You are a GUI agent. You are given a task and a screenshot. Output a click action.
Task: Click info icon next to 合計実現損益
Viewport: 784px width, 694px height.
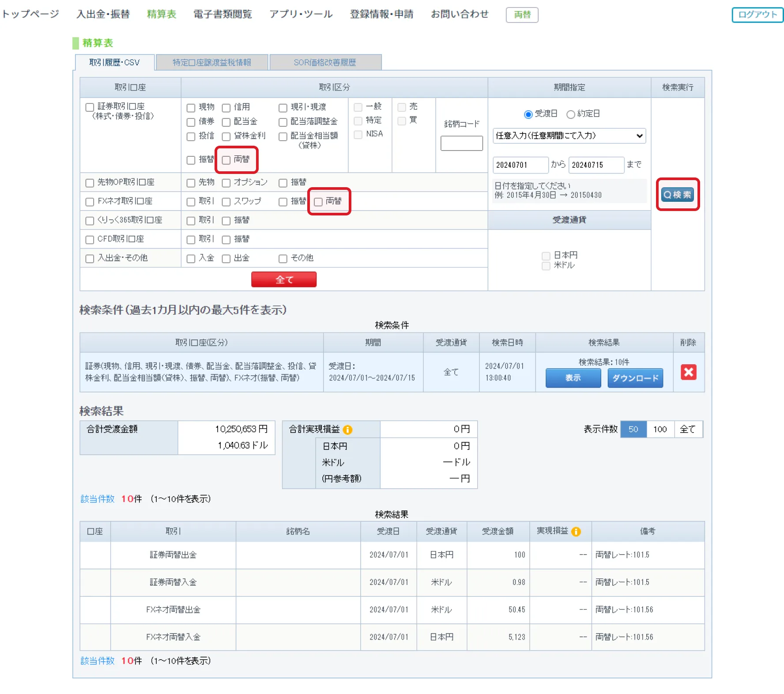pos(348,430)
